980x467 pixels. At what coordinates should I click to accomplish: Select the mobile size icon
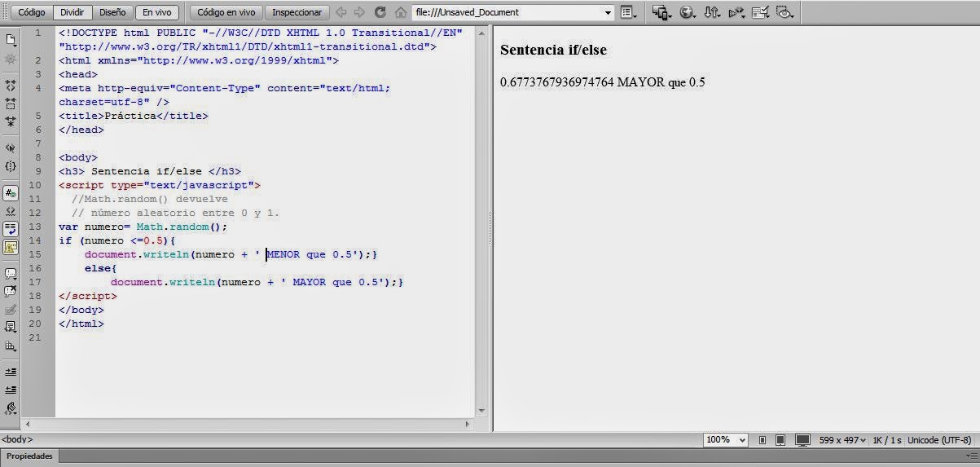point(762,440)
